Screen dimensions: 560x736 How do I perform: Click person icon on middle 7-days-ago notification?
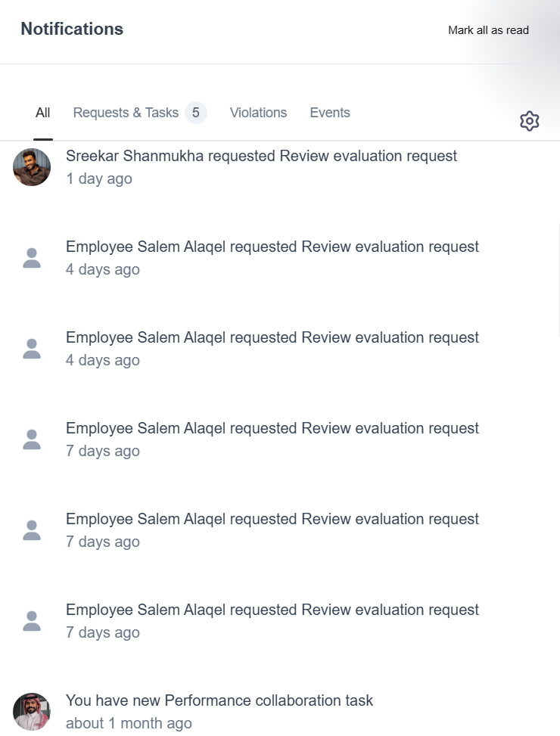pos(32,530)
